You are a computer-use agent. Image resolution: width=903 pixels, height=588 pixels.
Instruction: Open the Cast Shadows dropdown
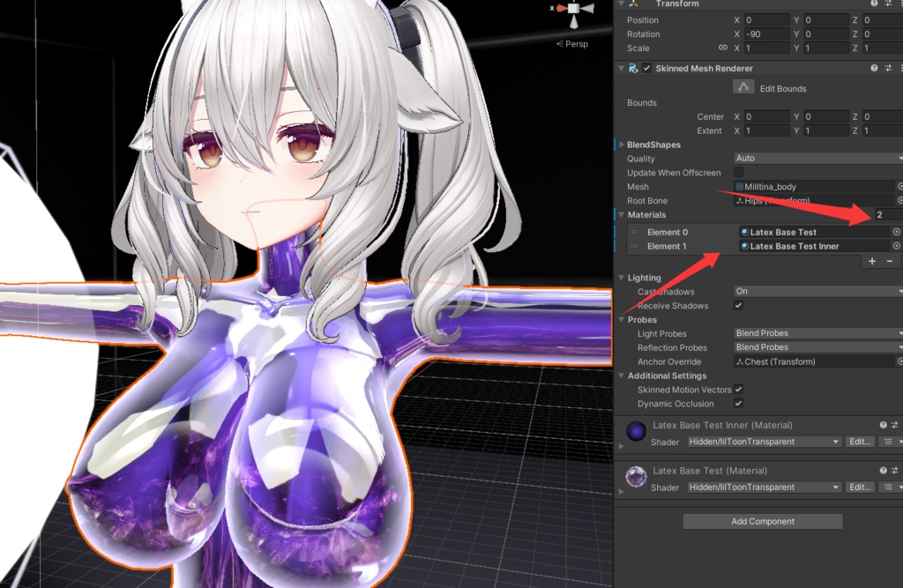[817, 291]
